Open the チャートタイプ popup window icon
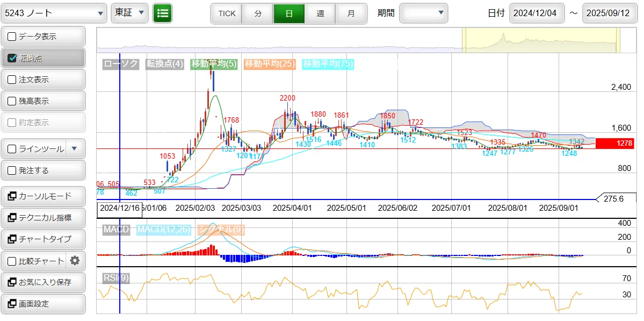The width and height of the screenshot is (644, 321). tap(12, 239)
